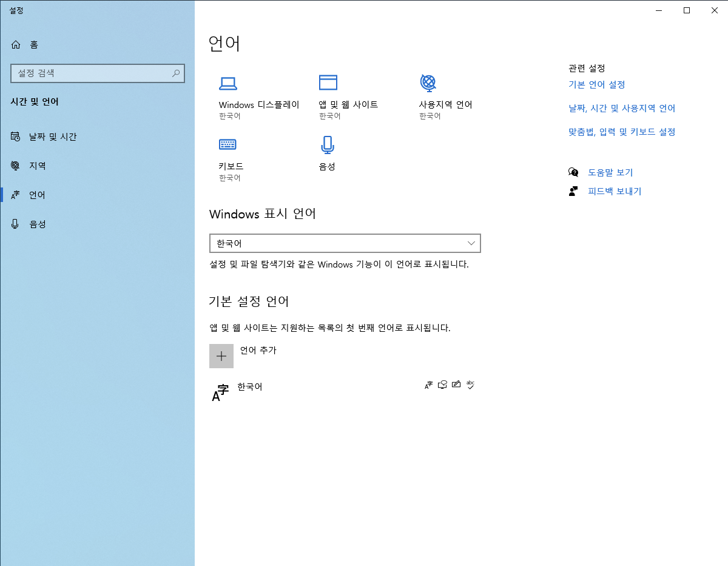Expand the Windows 표시 언어 dropdown

coord(345,243)
